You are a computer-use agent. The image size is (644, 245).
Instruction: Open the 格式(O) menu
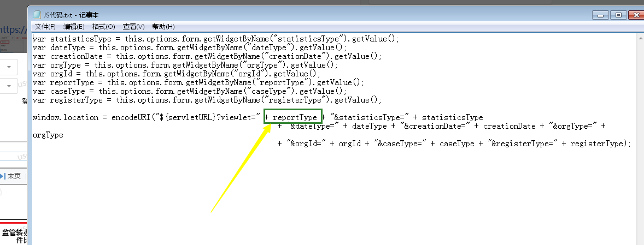click(103, 27)
